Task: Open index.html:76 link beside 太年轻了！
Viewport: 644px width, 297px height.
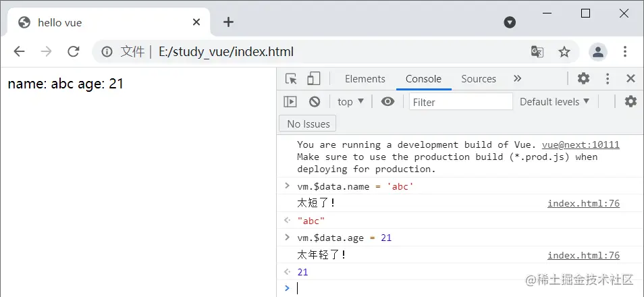Action: [583, 255]
